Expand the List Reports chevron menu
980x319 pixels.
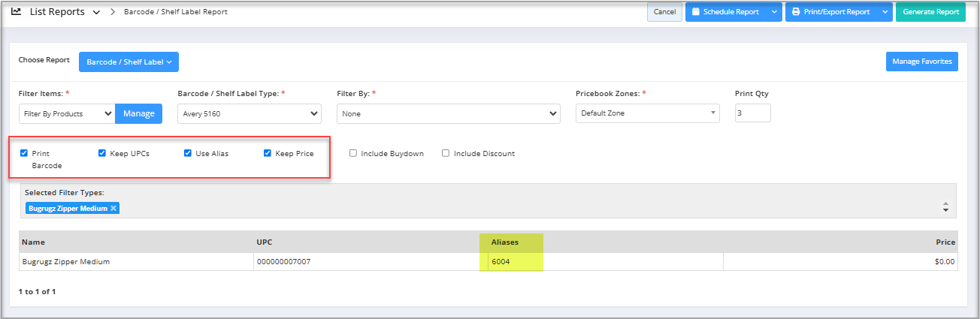(x=96, y=13)
